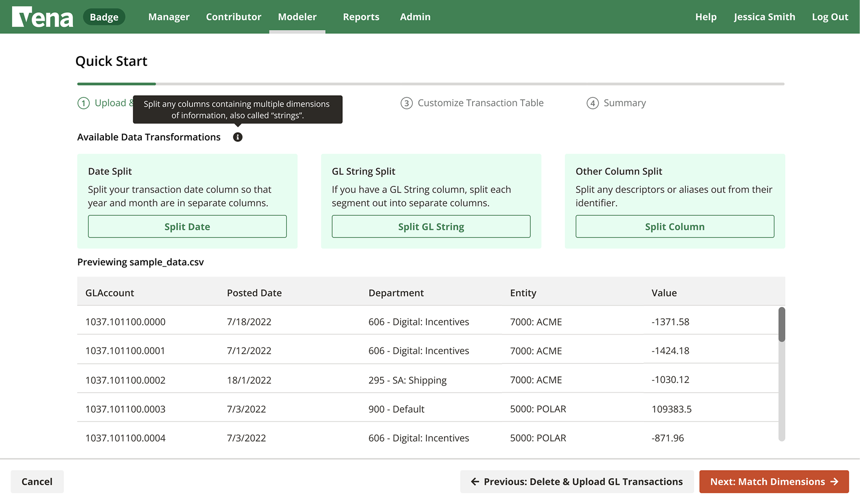Open the Admin tab
This screenshot has height=504, width=860.
tap(415, 17)
